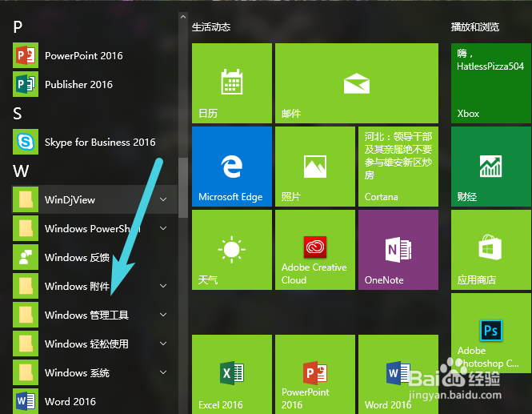
Task: Open the 日历 calendar tile
Action: pos(232,83)
